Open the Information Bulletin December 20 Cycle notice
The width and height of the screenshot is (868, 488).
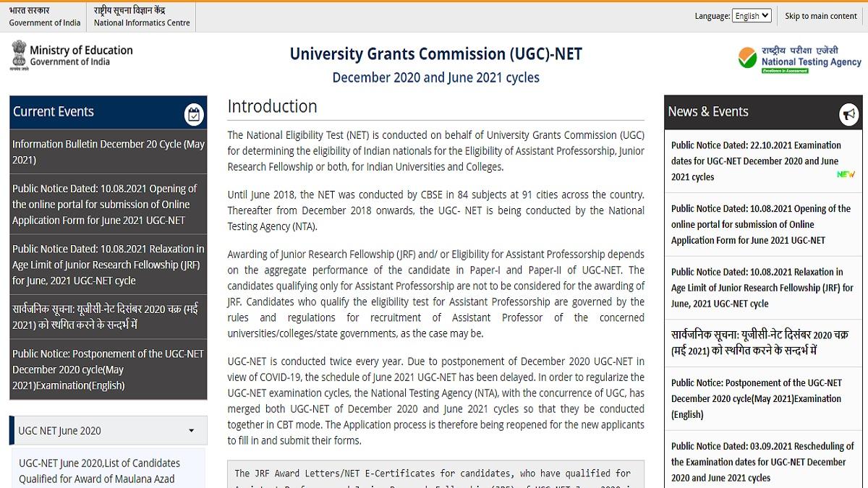click(108, 150)
